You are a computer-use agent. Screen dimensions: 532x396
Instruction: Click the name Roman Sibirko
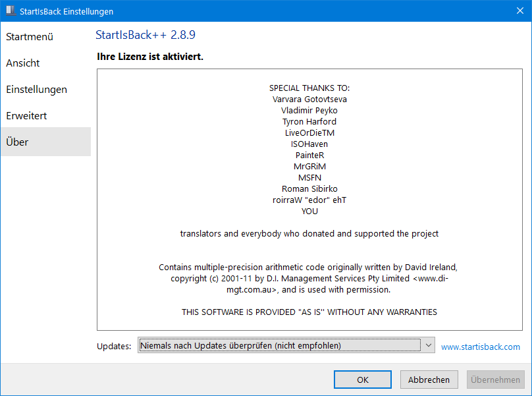pyautogui.click(x=309, y=189)
